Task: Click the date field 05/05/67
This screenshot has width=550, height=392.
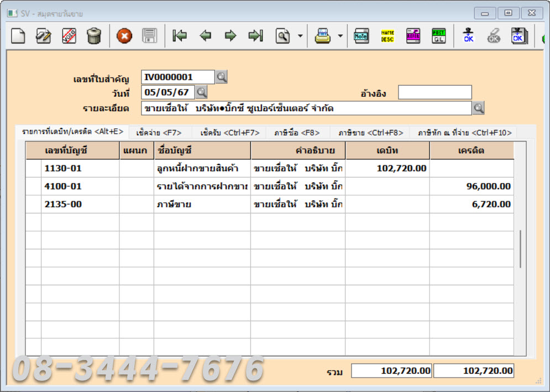Action: click(168, 92)
